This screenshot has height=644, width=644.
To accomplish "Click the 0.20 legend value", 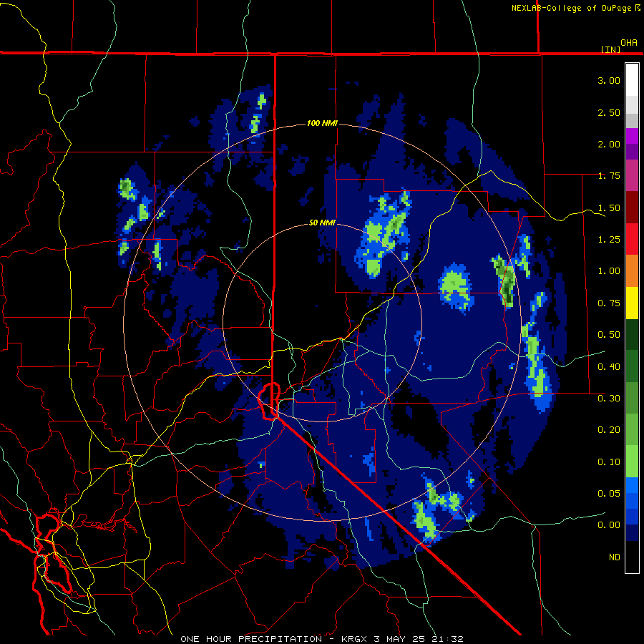I will click(609, 430).
